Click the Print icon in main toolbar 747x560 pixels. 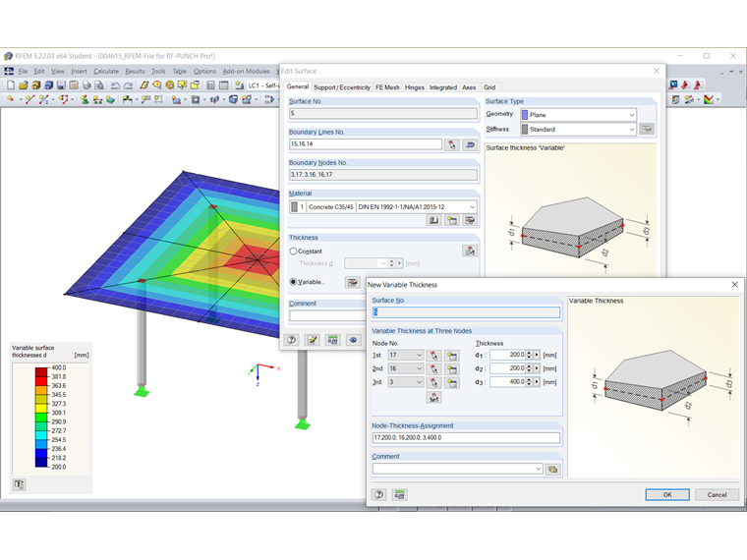coord(86,85)
